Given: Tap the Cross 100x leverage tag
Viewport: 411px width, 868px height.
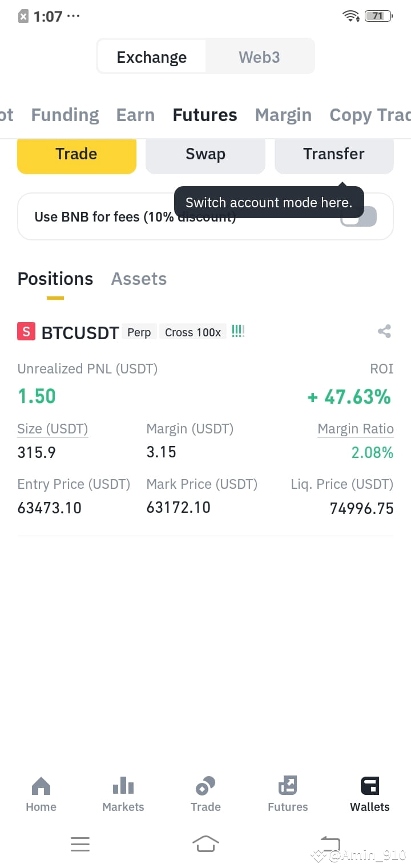Looking at the screenshot, I should (193, 332).
